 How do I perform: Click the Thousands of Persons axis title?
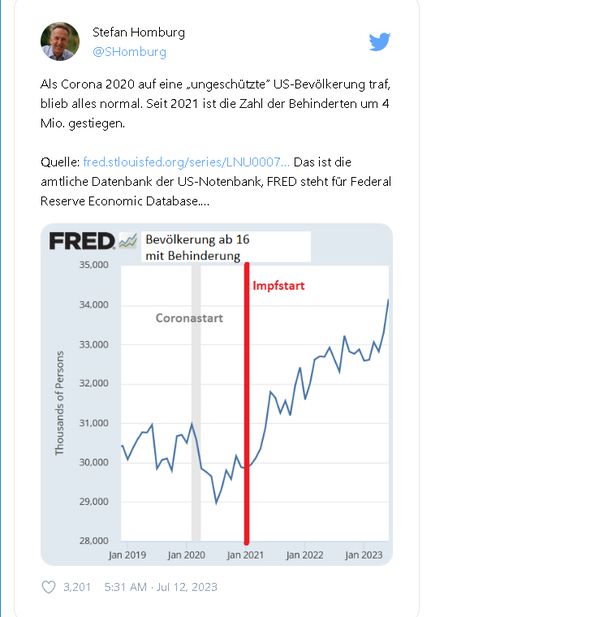(59, 403)
